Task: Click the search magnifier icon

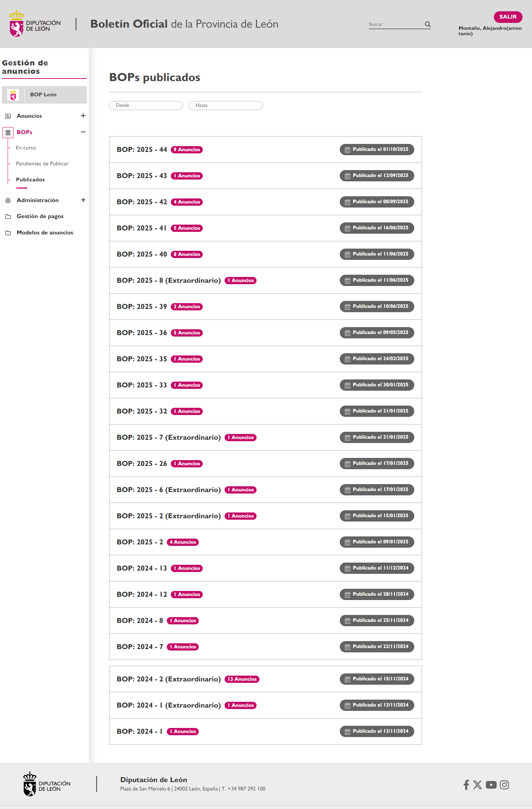Action: (427, 24)
